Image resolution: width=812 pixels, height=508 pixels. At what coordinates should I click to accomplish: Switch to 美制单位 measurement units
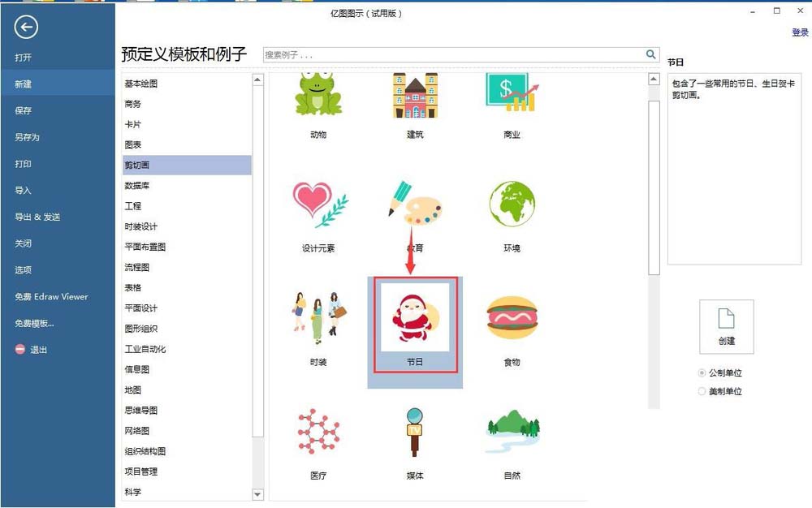point(700,390)
